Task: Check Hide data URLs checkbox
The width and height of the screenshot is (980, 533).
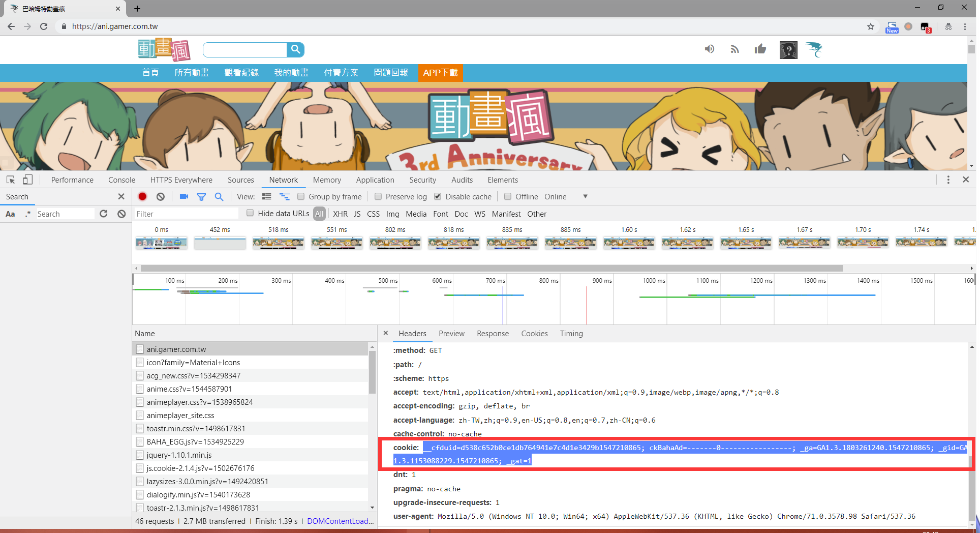Action: [250, 213]
